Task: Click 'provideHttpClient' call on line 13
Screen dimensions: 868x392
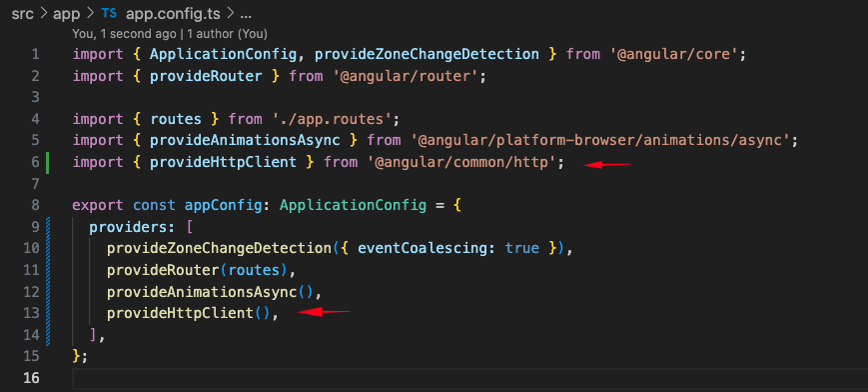Action: point(181,313)
